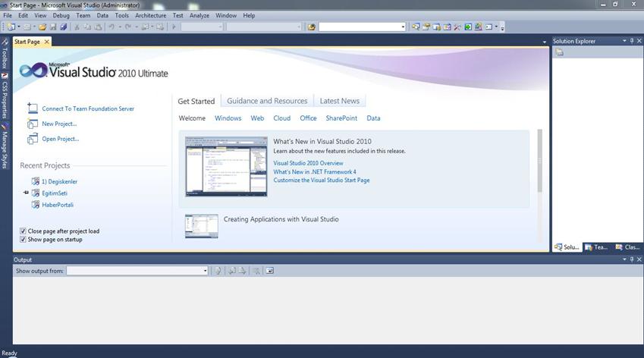
Task: Click Go to Previous Message Output icon
Action: click(x=232, y=271)
